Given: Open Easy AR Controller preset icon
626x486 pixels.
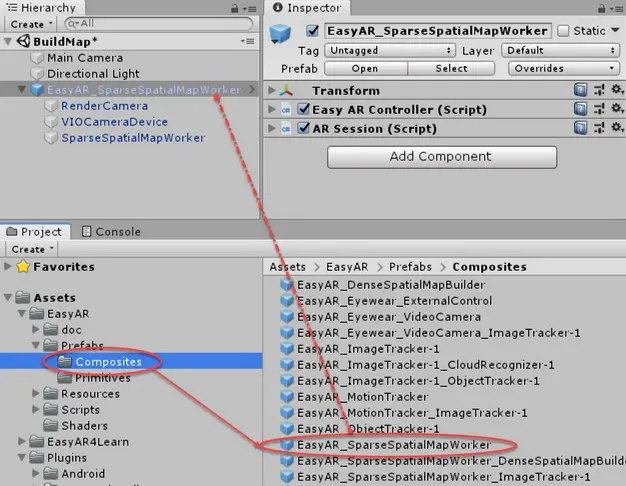Looking at the screenshot, I should (x=599, y=109).
